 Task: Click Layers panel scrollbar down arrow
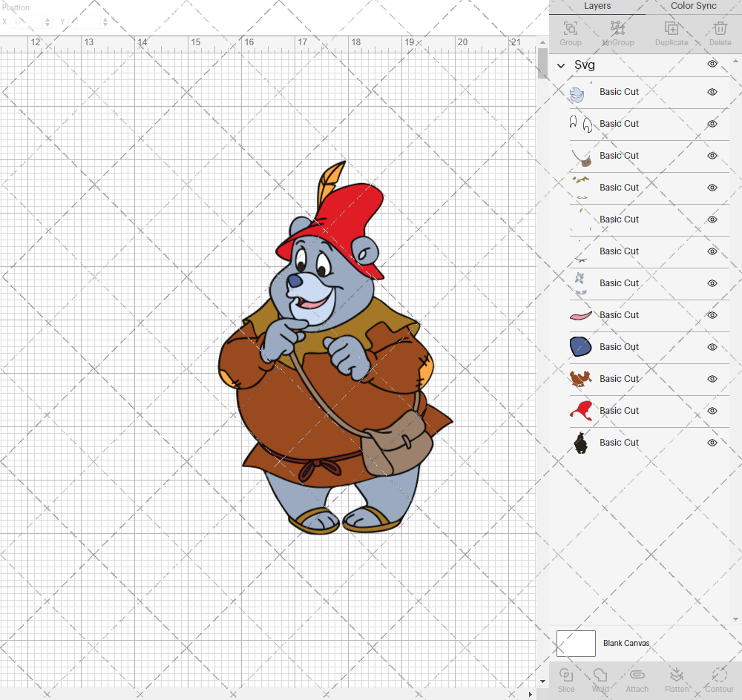point(735,618)
